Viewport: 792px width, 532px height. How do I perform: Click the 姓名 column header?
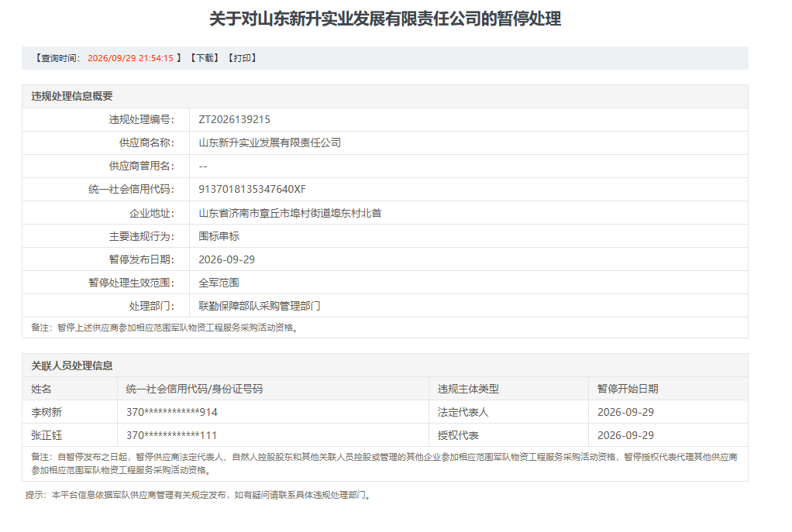point(41,389)
